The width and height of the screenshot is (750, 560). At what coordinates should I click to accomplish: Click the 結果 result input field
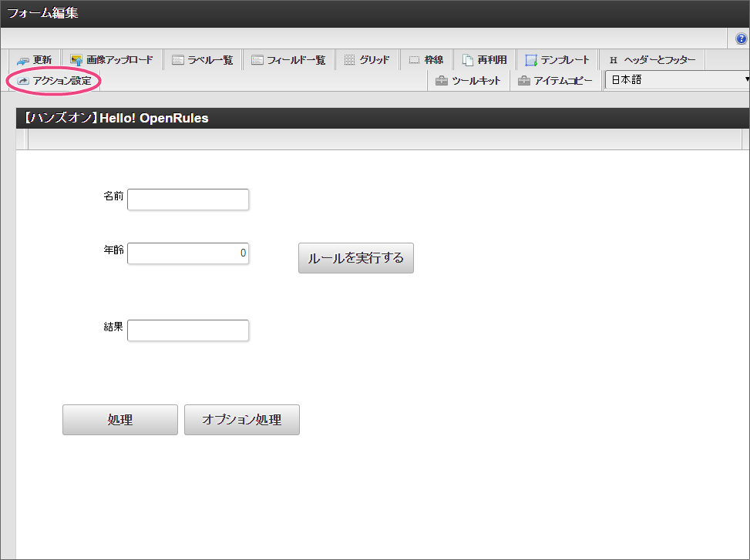[x=188, y=330]
